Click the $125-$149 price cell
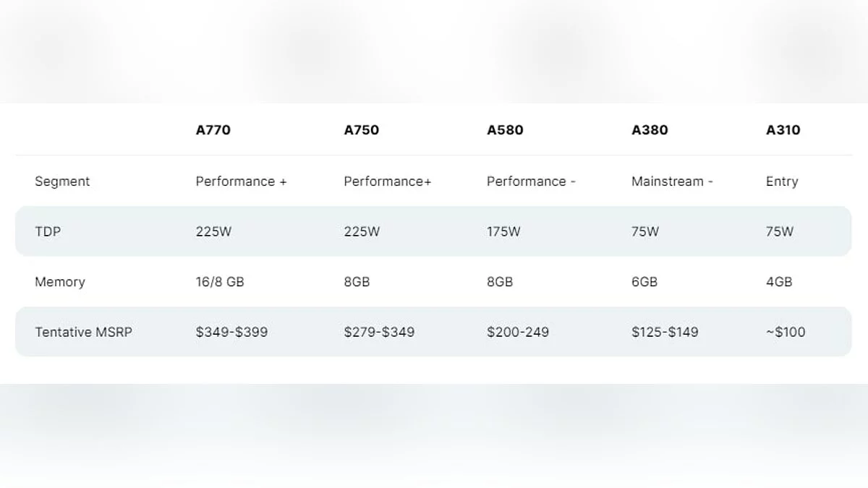Image resolution: width=868 pixels, height=488 pixels. coord(665,332)
